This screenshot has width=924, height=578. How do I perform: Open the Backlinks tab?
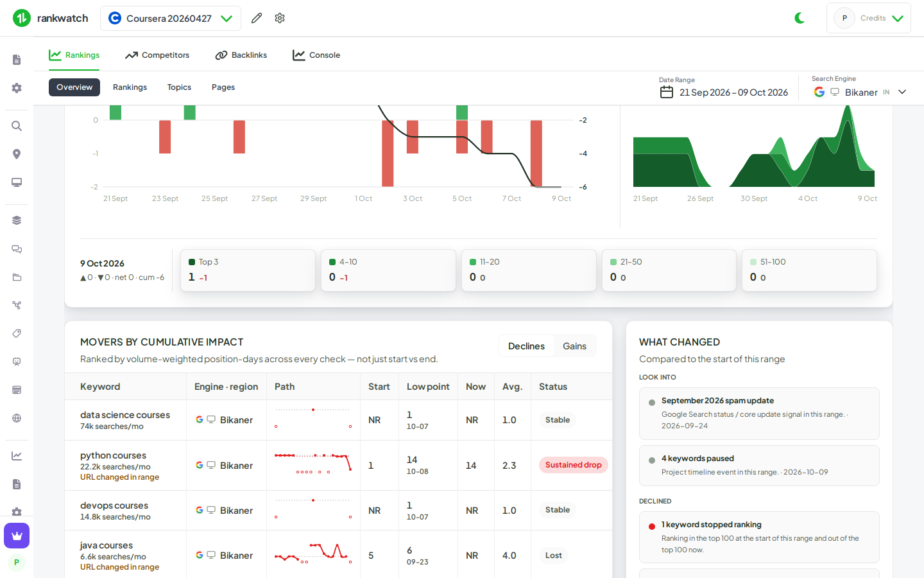pos(241,55)
